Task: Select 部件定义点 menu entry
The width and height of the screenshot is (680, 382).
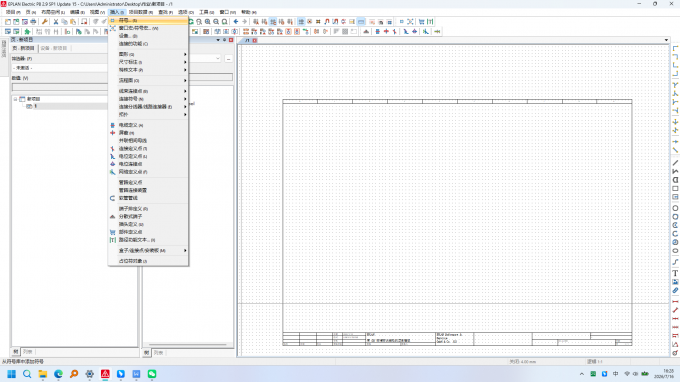Action: click(x=148, y=232)
